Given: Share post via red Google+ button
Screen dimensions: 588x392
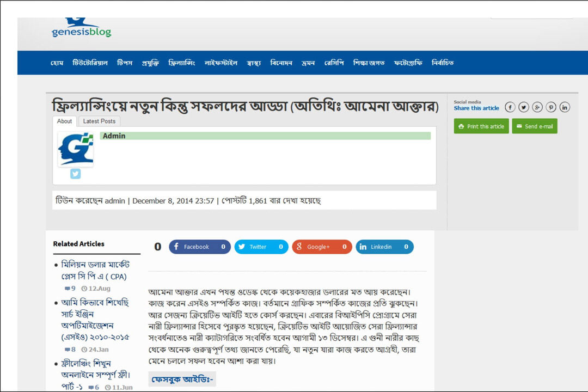Looking at the screenshot, I should [x=322, y=247].
